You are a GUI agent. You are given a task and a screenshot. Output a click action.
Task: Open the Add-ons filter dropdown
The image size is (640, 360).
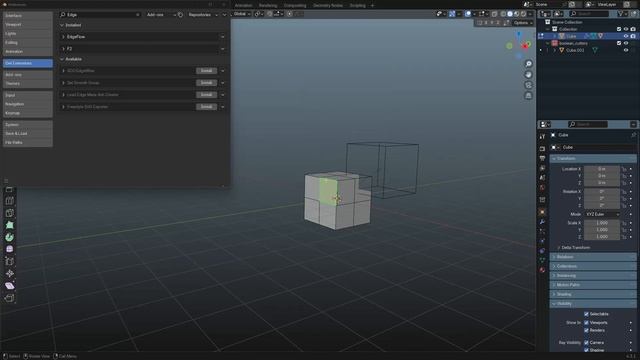(x=161, y=15)
